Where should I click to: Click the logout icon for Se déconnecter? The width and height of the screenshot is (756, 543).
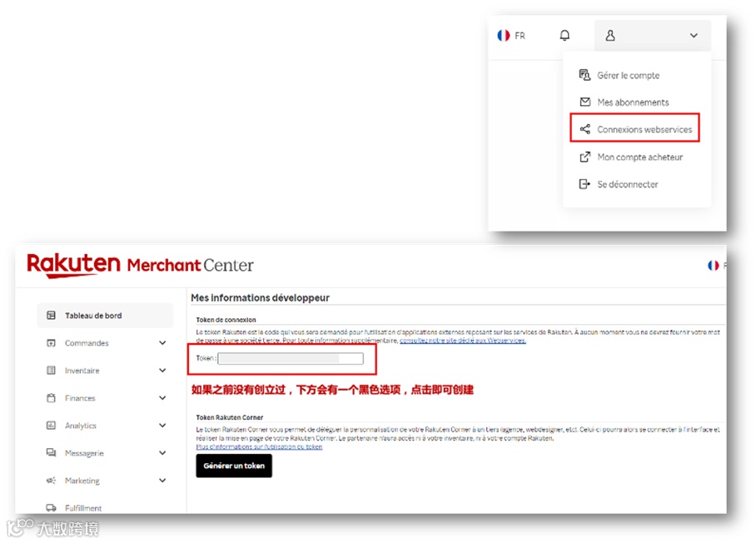tap(584, 184)
